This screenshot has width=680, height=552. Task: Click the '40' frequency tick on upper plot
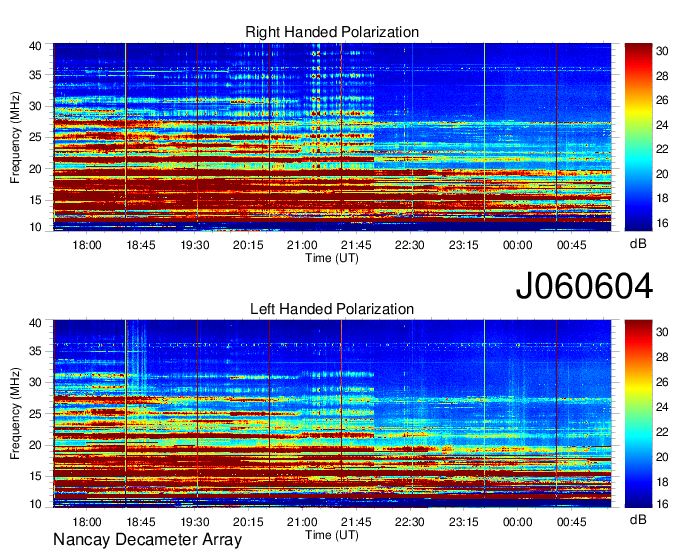coord(36,46)
